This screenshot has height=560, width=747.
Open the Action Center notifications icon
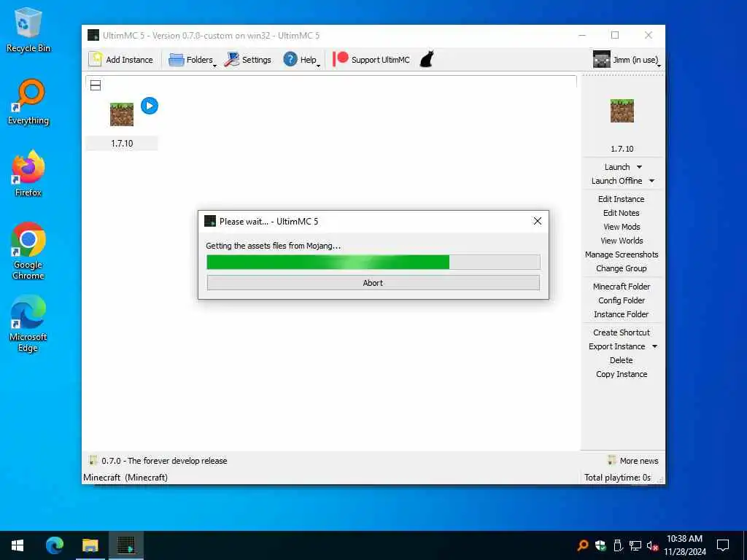(x=723, y=545)
